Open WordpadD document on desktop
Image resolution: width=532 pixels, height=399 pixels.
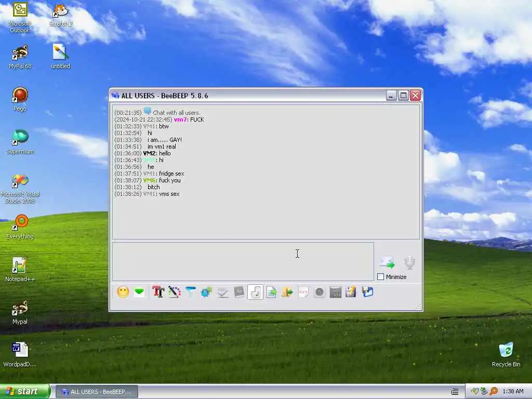[20, 355]
